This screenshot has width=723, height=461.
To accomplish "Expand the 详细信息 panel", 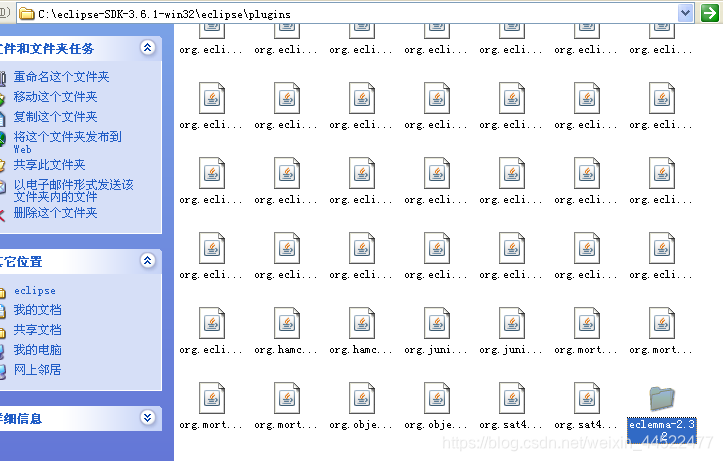I will 148,418.
